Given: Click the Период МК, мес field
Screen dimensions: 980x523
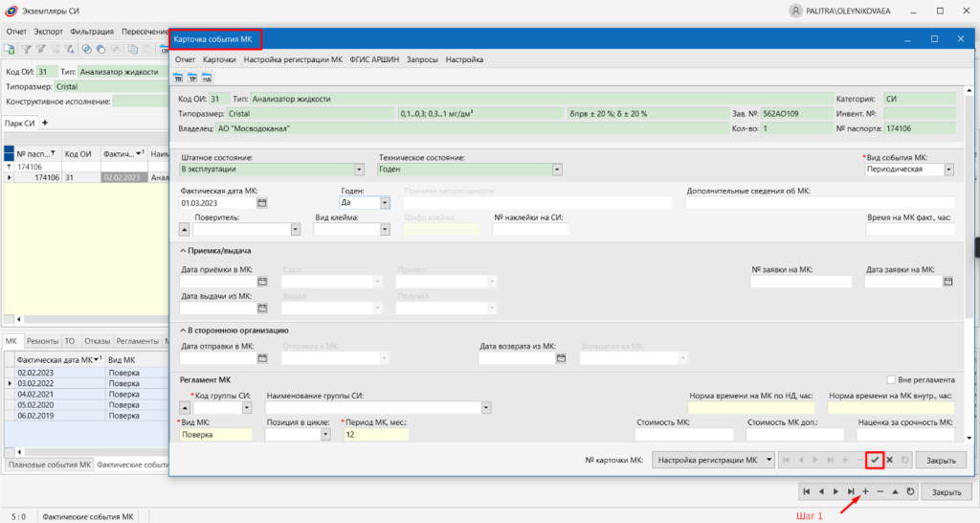Looking at the screenshot, I should tap(375, 435).
